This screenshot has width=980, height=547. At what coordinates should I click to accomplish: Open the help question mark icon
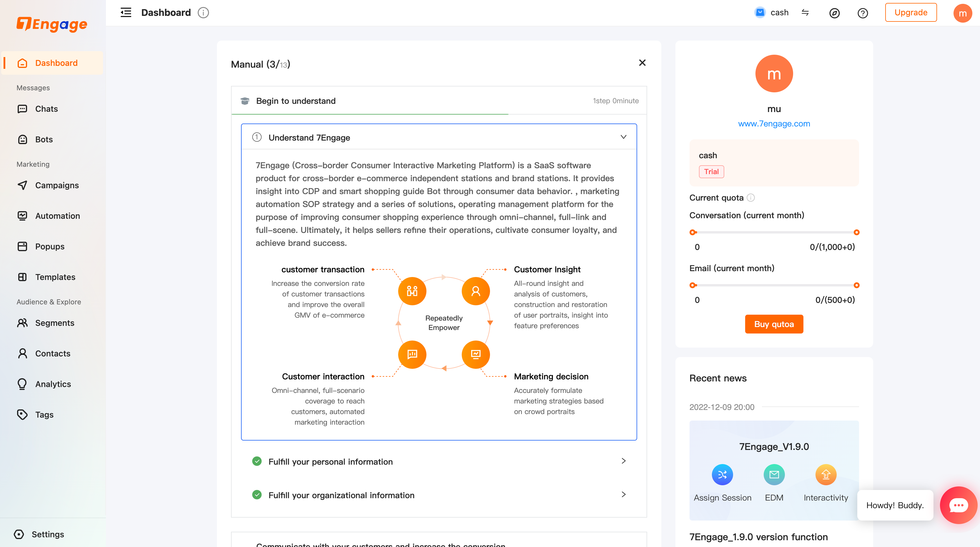click(x=863, y=13)
